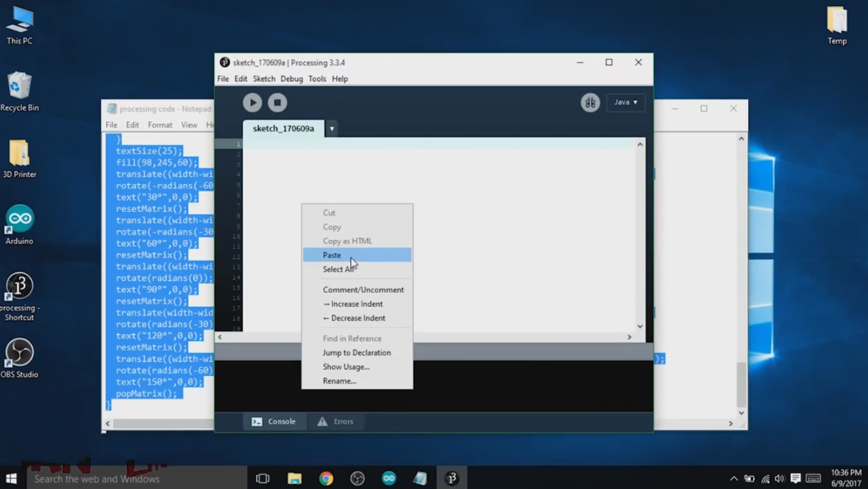Open the taskbar clock and date
868x489 pixels.
point(847,478)
